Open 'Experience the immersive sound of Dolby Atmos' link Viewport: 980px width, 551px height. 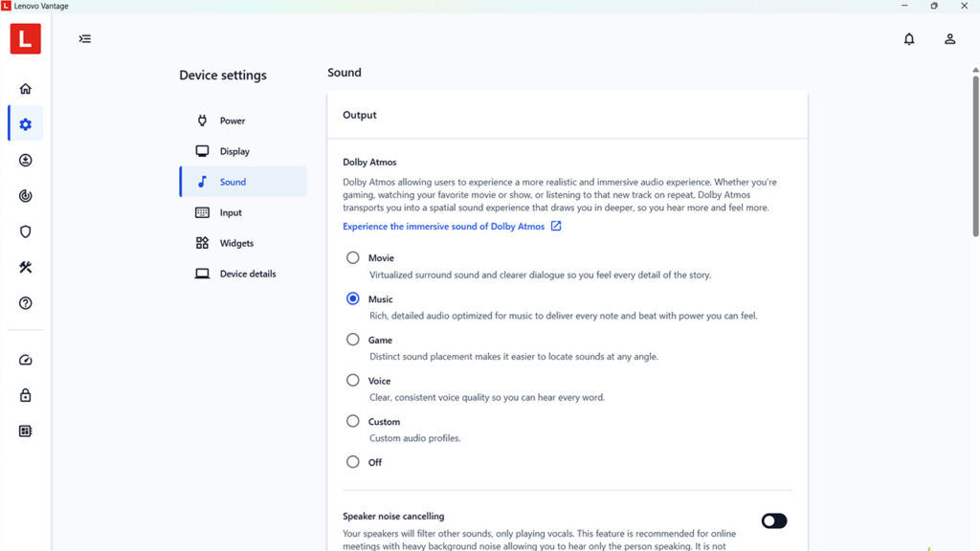coord(444,226)
